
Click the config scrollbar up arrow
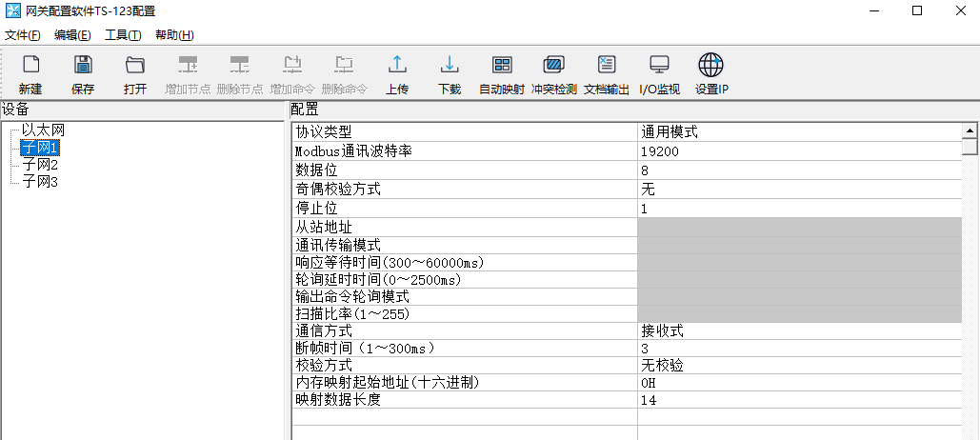(x=970, y=131)
